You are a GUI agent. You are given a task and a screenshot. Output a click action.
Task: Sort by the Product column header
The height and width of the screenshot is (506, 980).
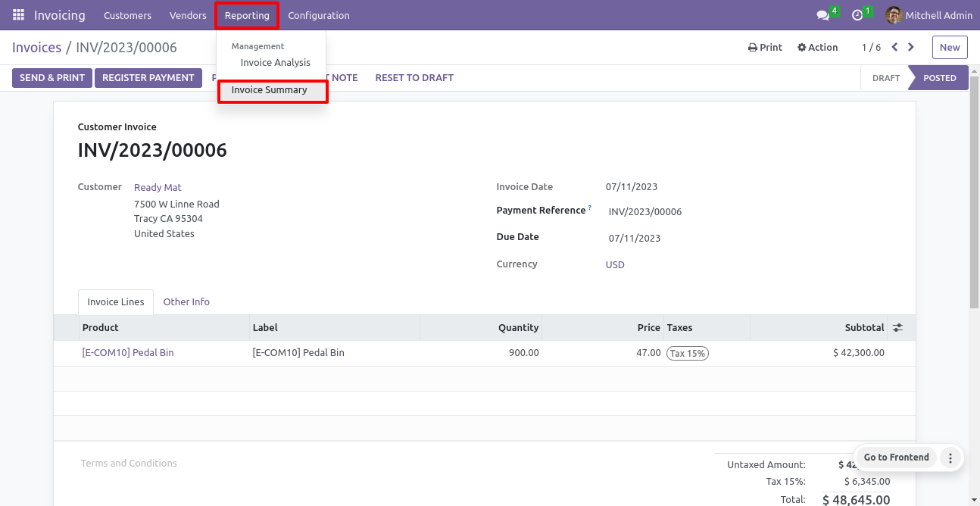(164, 328)
